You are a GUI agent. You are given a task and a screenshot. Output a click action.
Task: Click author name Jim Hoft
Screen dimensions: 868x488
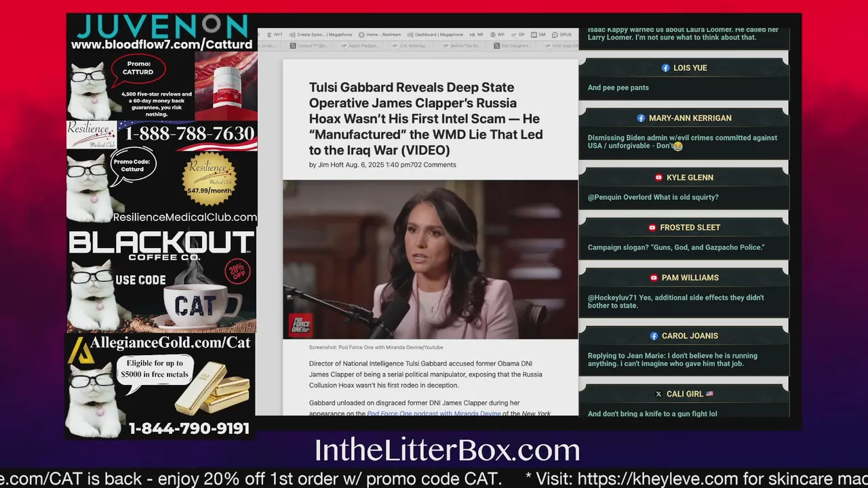331,165
